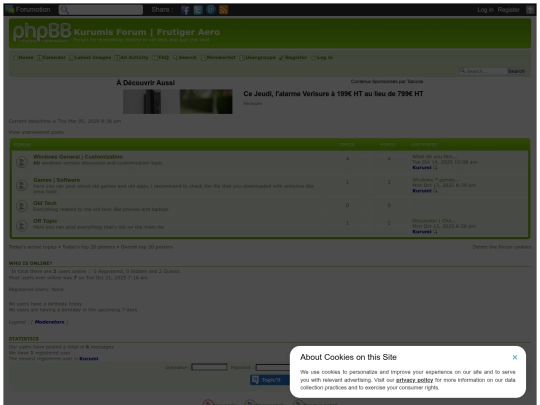This screenshot has width=540, height=405.
Task: Open the FAQ menu item
Action: coord(160,58)
